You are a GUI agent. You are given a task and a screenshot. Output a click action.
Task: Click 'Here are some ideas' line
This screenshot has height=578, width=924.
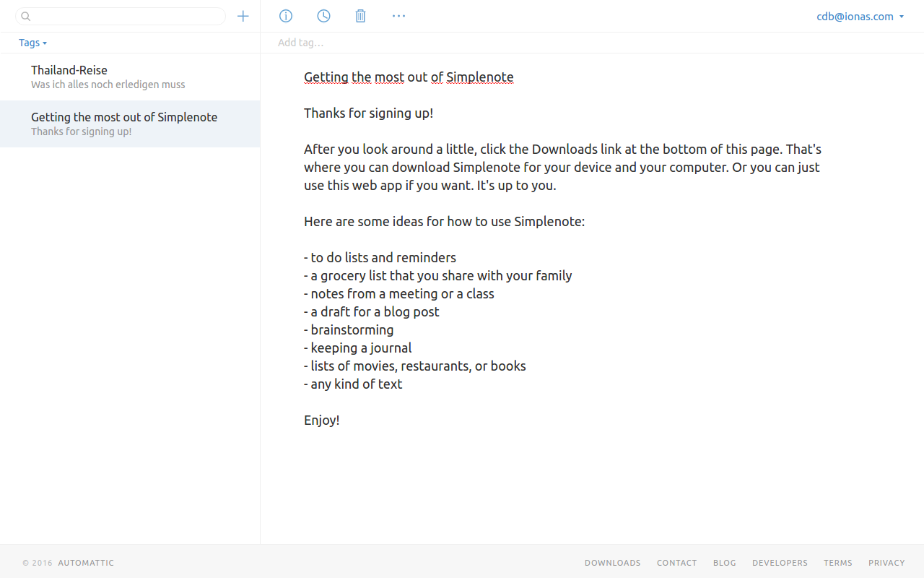444,222
